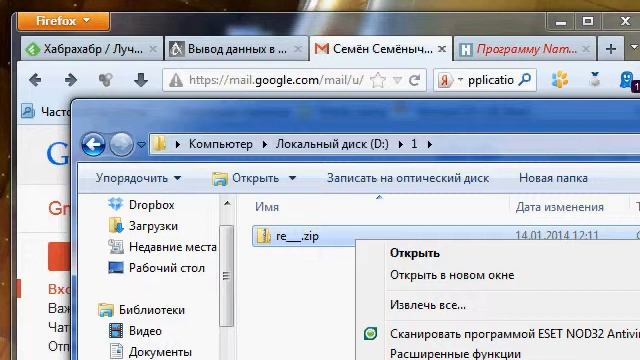640x360 pixels.
Task: Open Расширенные функции submenu
Action: pos(455,353)
